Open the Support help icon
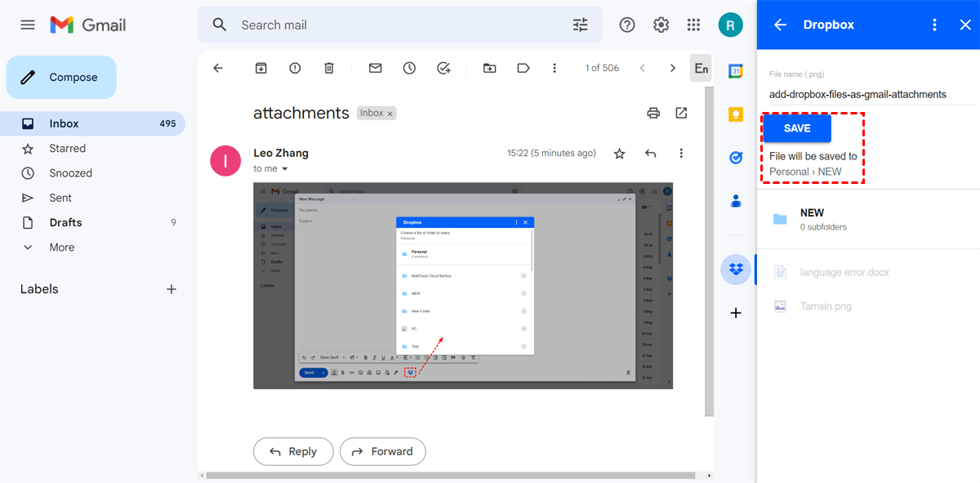The height and width of the screenshot is (483, 980). [x=627, y=25]
